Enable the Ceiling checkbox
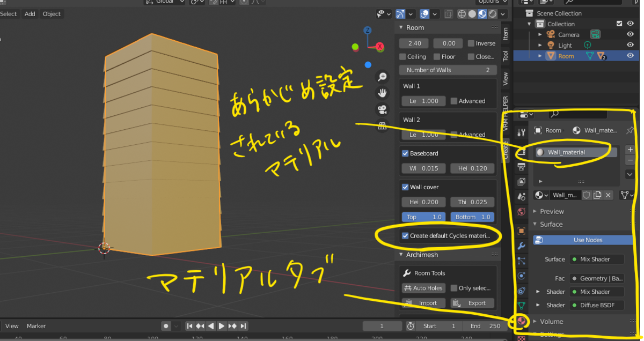 (402, 57)
